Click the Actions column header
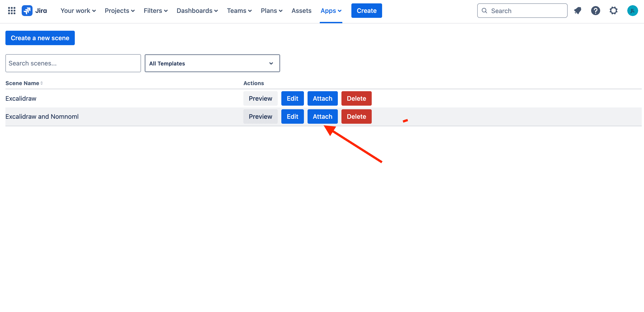Screen dimensions: 644x312 click(254, 83)
